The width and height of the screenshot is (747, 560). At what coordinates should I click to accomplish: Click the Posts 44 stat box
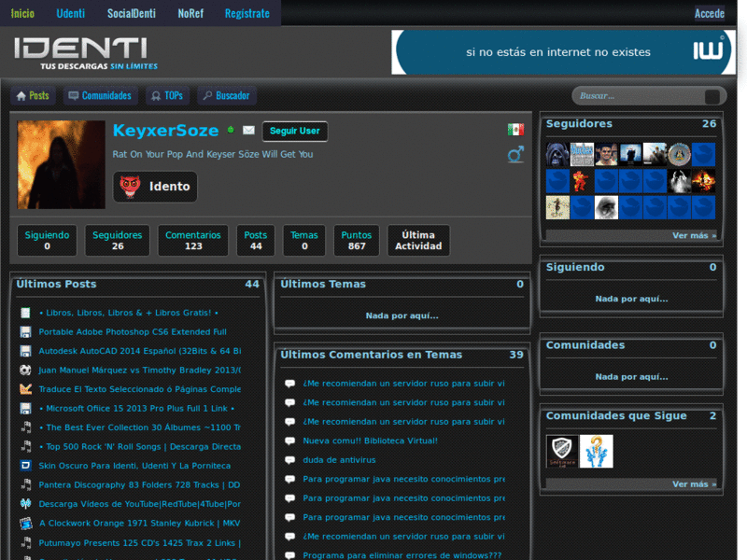256,241
